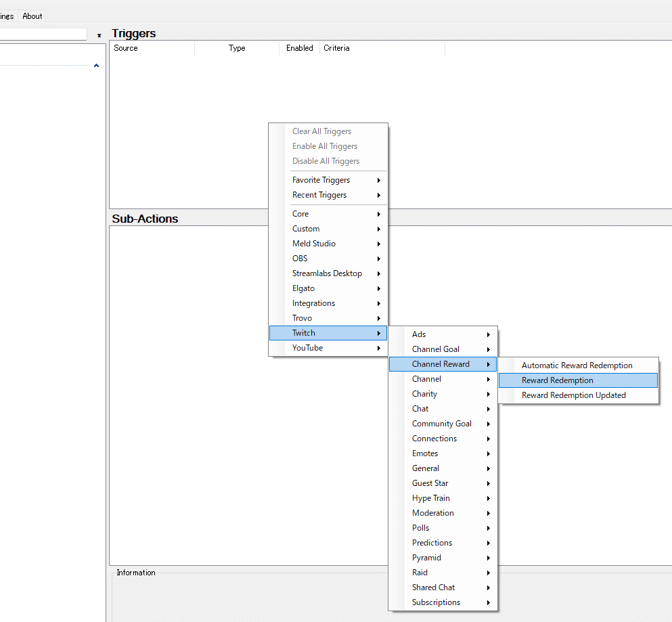Open the YouTube triggers submenu
Image resolution: width=672 pixels, height=622 pixels.
pos(328,348)
